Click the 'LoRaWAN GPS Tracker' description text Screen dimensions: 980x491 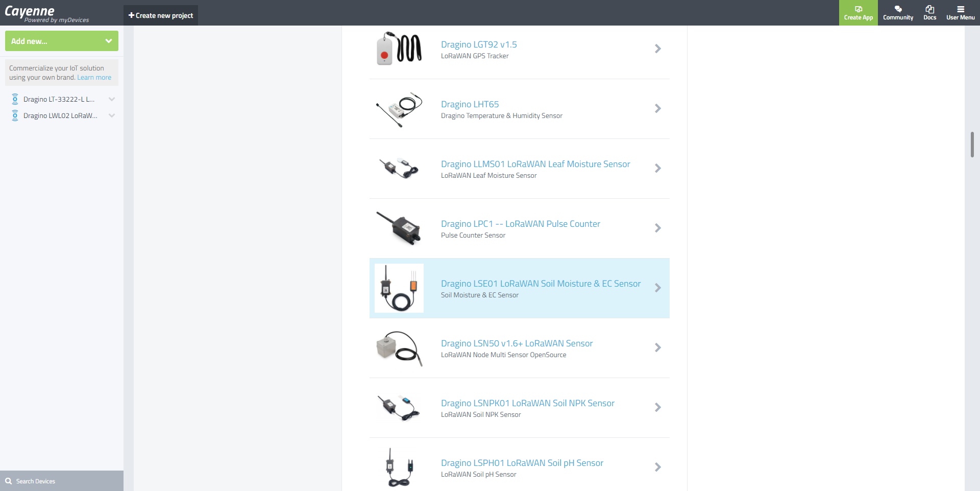pyautogui.click(x=475, y=56)
